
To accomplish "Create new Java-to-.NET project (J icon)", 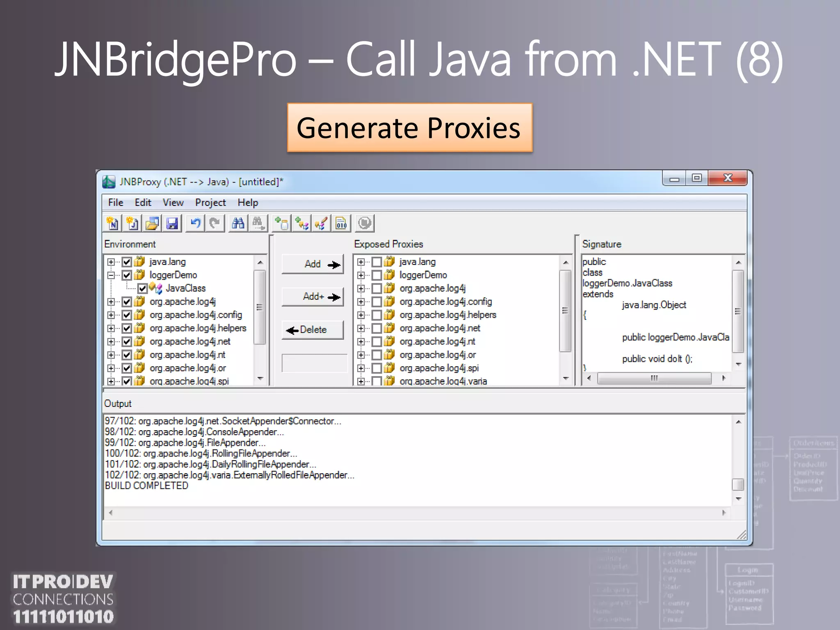I will click(x=132, y=223).
